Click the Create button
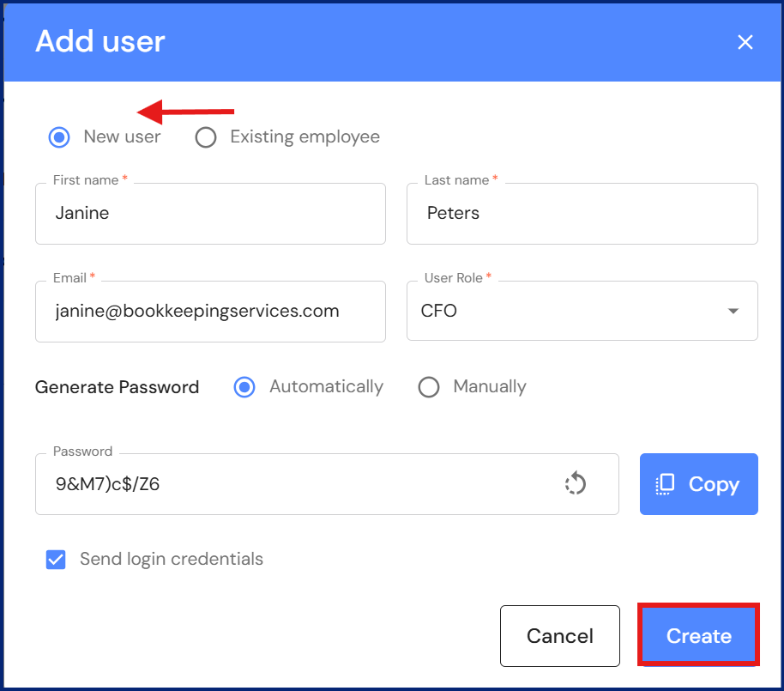Image resolution: width=784 pixels, height=691 pixels. pyautogui.click(x=698, y=636)
